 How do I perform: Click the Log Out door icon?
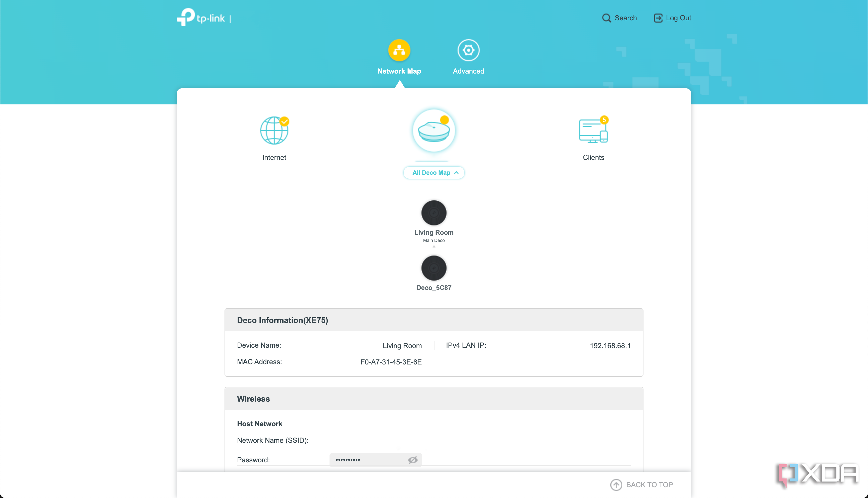pyautogui.click(x=658, y=18)
